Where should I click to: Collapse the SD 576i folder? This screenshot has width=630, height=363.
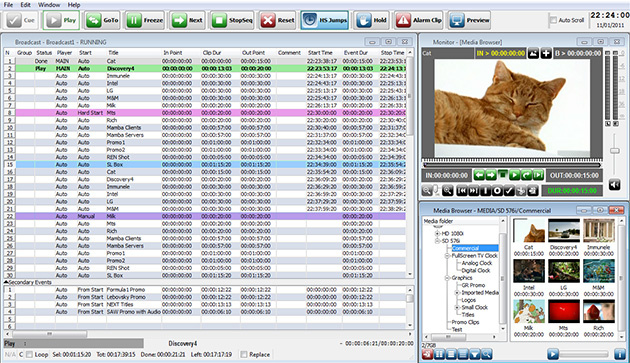click(x=437, y=241)
